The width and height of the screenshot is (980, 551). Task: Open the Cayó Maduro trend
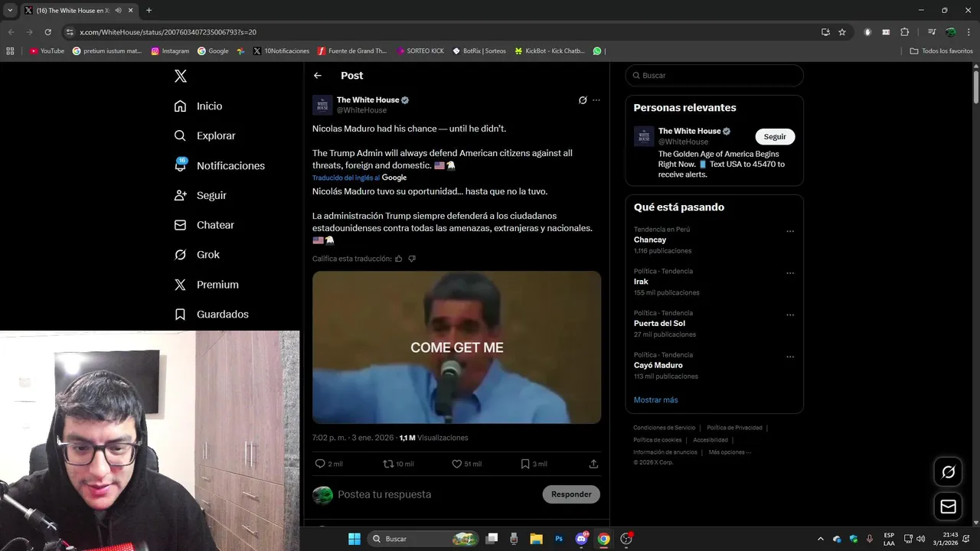[658, 365]
